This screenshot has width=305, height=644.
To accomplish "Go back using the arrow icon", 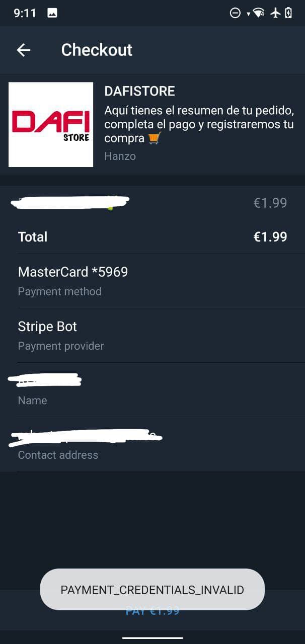I will (x=24, y=50).
